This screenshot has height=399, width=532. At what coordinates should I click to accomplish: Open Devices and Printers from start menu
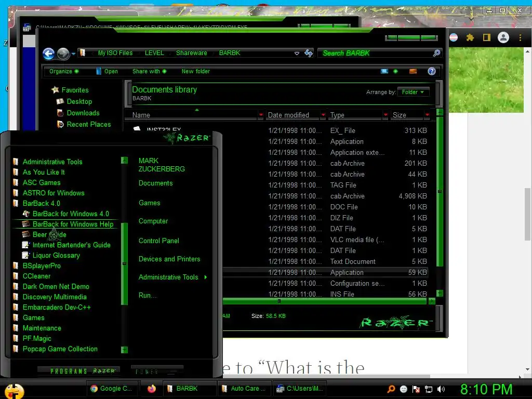pyautogui.click(x=169, y=259)
